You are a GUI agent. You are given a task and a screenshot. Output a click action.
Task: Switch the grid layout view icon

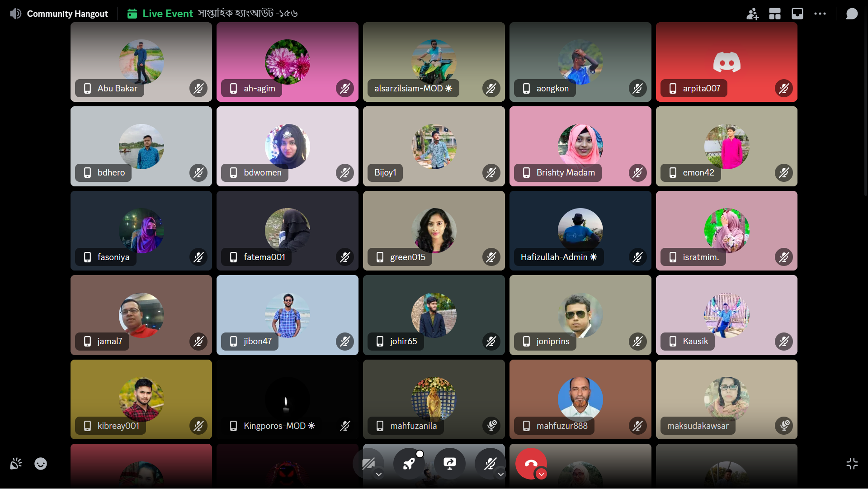coord(775,14)
